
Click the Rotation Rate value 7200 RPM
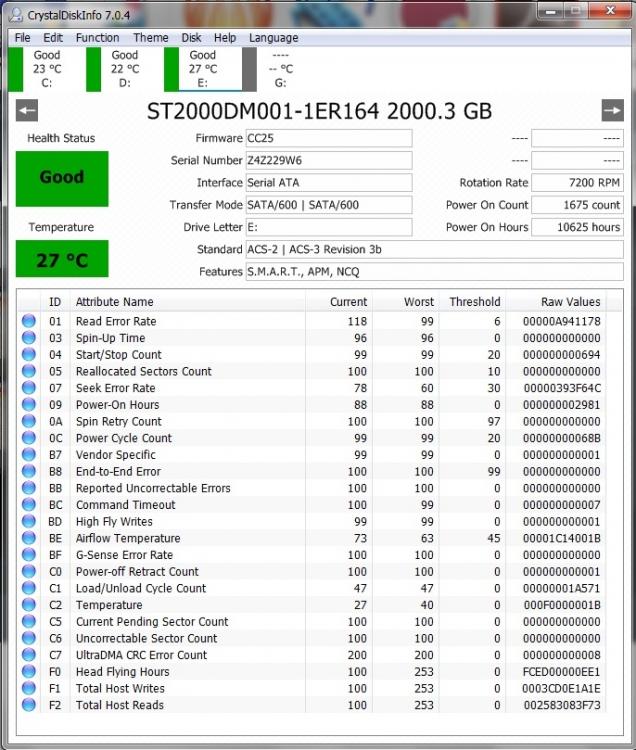pos(577,183)
